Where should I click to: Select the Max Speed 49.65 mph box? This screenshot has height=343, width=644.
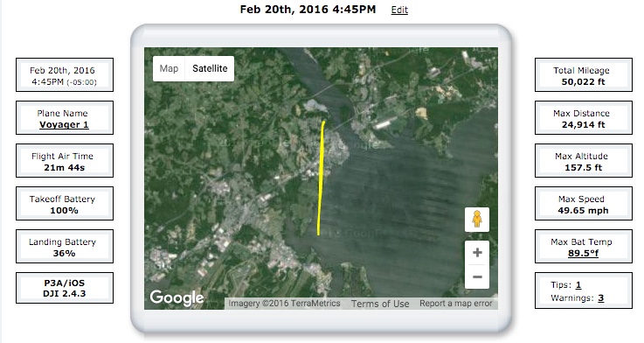583,203
